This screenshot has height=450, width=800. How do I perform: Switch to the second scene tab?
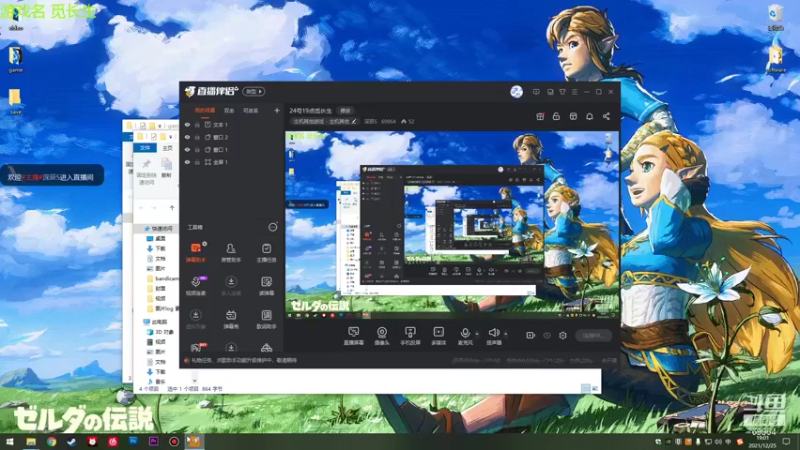click(229, 110)
